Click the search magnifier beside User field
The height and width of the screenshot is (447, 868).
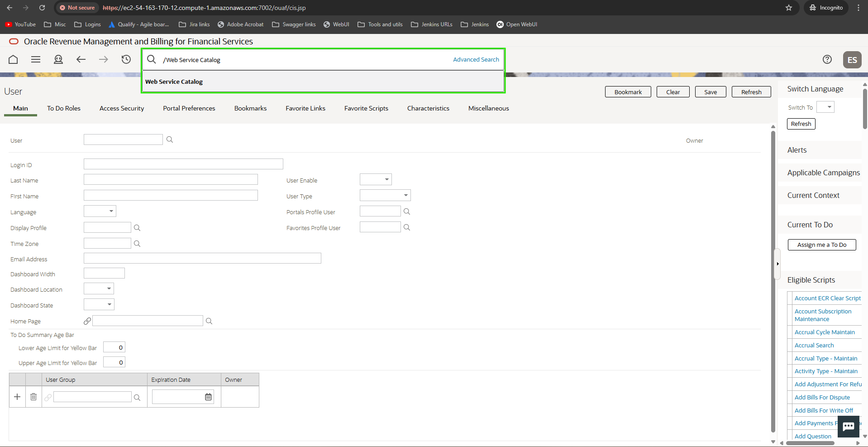click(x=170, y=139)
